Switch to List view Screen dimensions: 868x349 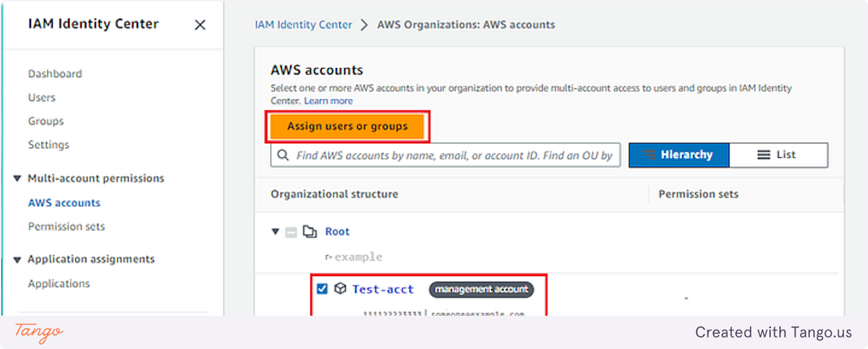click(x=778, y=155)
